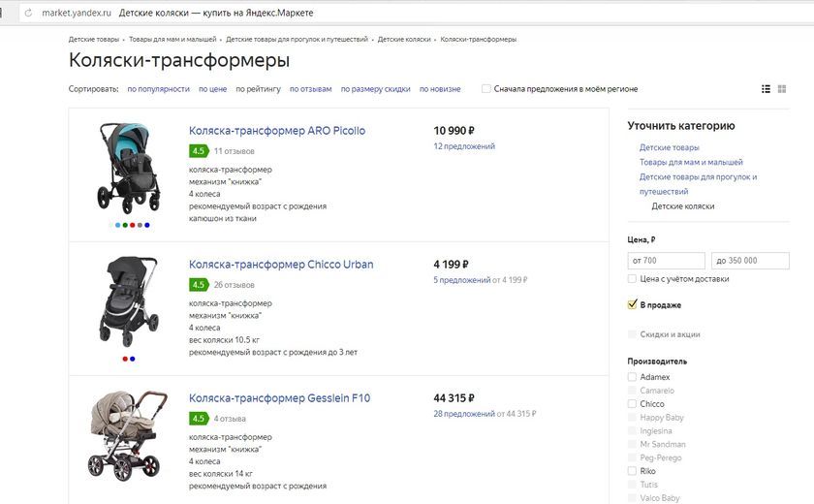
Task: Pick blue color for Chicco Urban
Action: [133, 359]
